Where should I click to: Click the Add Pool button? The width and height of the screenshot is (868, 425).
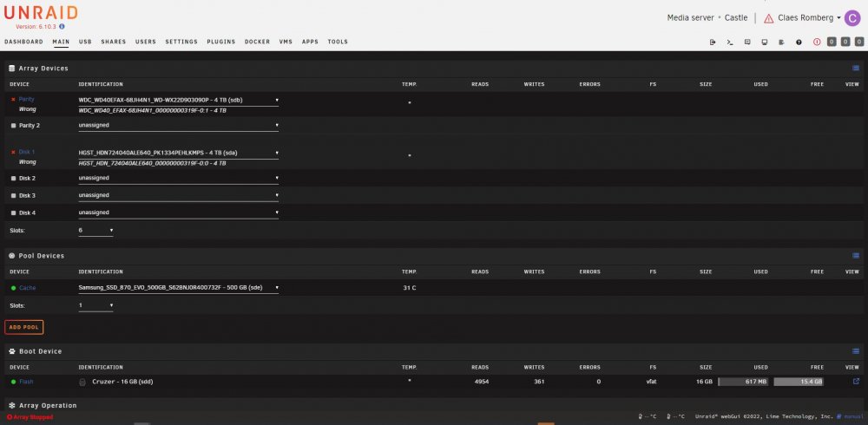23,327
